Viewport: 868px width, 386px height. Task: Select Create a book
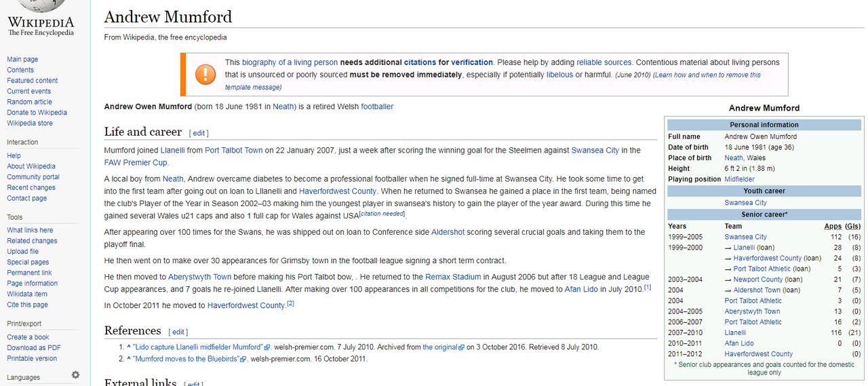click(x=28, y=337)
